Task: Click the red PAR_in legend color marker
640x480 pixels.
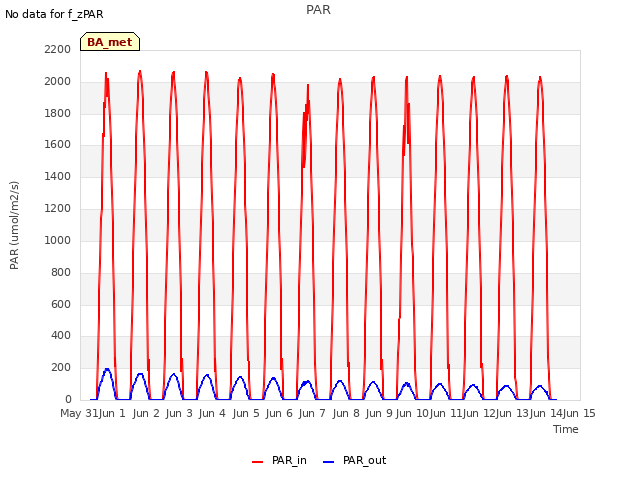Action: point(258,462)
